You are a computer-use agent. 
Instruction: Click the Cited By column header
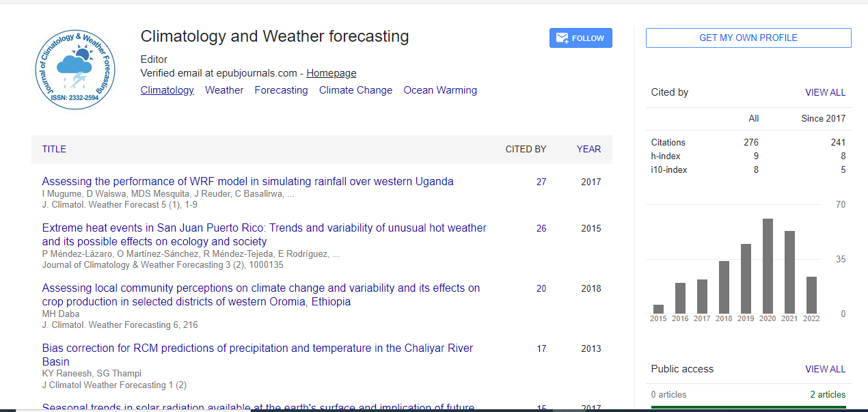526,149
